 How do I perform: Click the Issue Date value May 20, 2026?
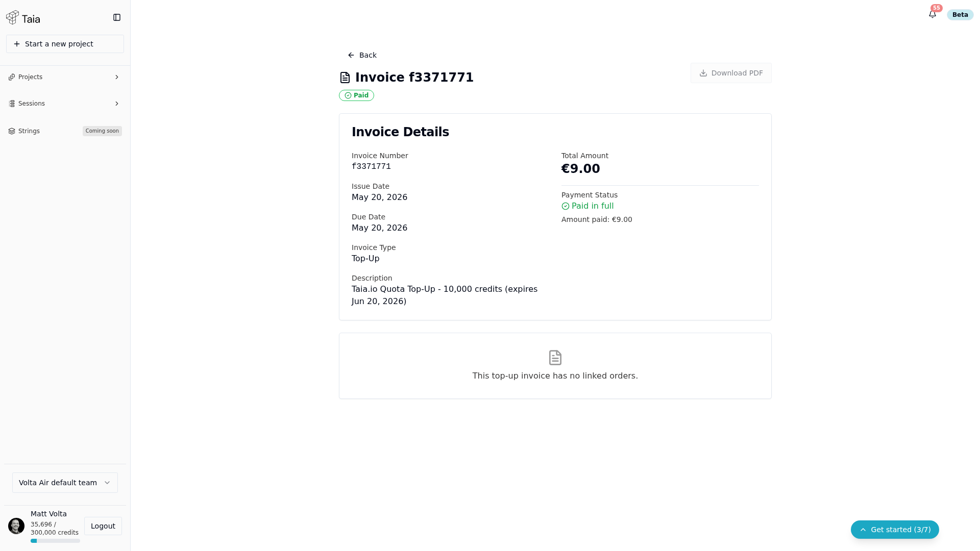(379, 197)
